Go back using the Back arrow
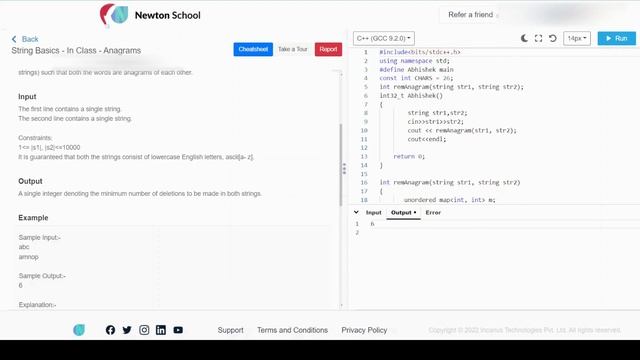The height and width of the screenshot is (360, 640). (x=24, y=39)
